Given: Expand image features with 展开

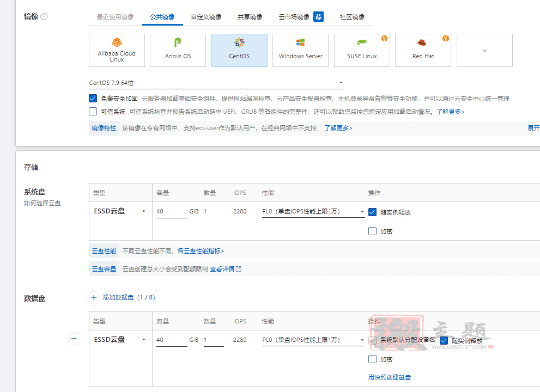Looking at the screenshot, I should [533, 128].
